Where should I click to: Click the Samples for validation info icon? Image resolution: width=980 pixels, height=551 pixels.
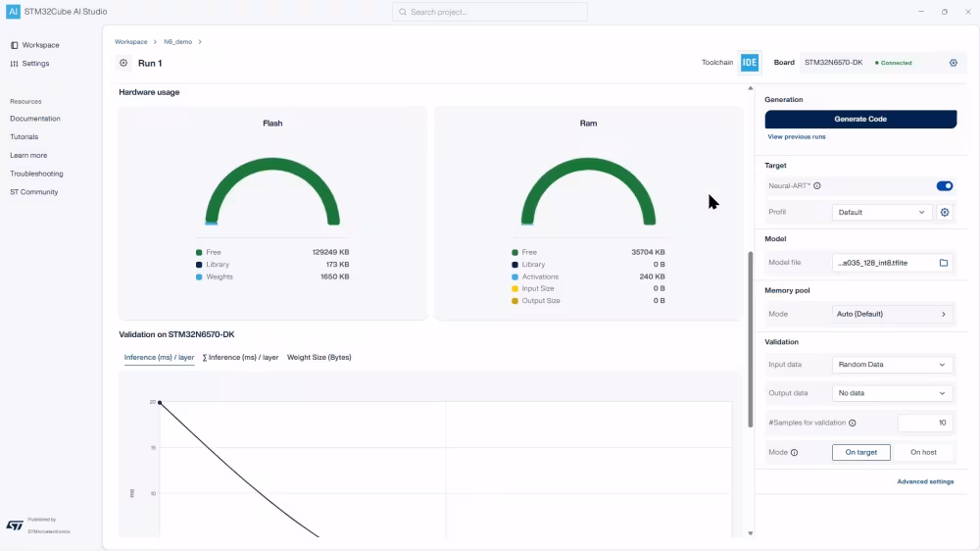pos(852,424)
